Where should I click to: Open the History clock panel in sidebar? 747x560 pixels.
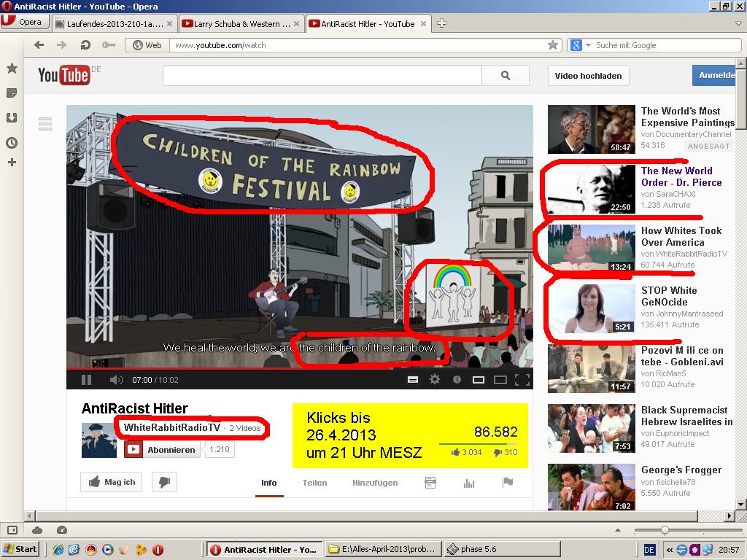pyautogui.click(x=12, y=142)
